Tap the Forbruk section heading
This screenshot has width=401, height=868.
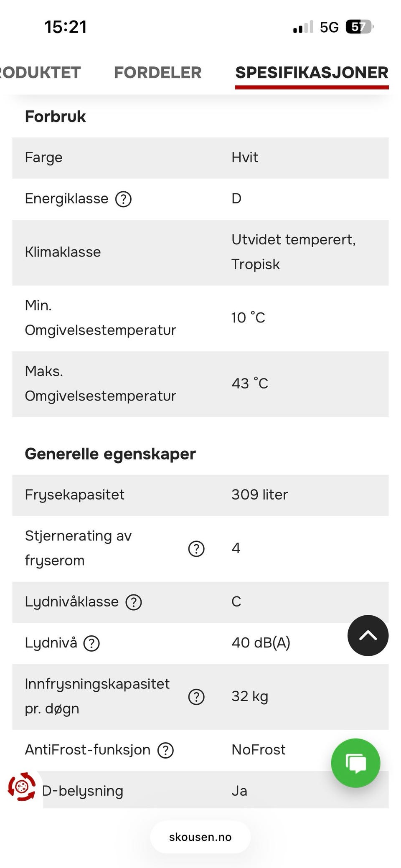56,117
